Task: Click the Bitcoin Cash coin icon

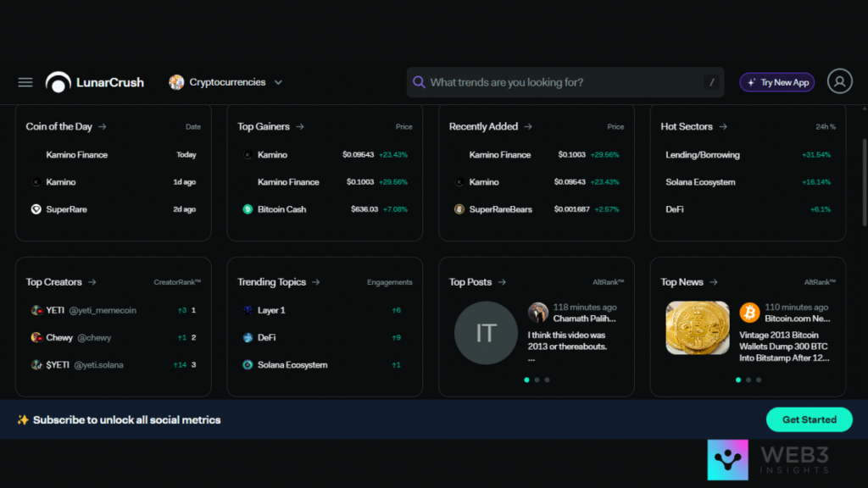Action: click(x=248, y=209)
